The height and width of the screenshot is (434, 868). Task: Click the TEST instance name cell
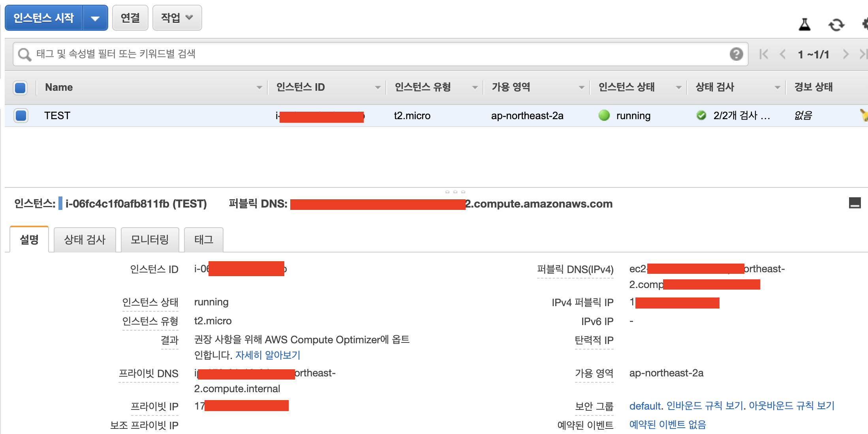pos(57,116)
